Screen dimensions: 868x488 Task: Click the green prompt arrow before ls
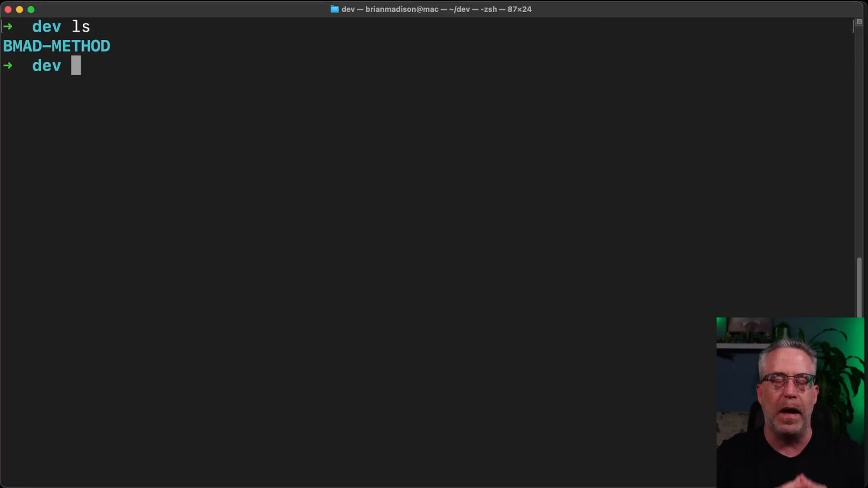pyautogui.click(x=8, y=27)
